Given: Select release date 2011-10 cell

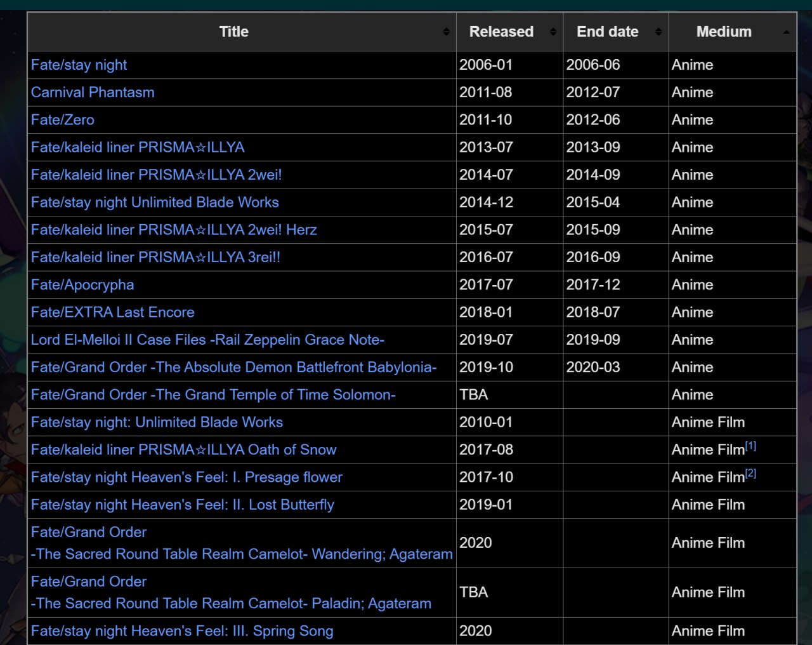Looking at the screenshot, I should [509, 119].
